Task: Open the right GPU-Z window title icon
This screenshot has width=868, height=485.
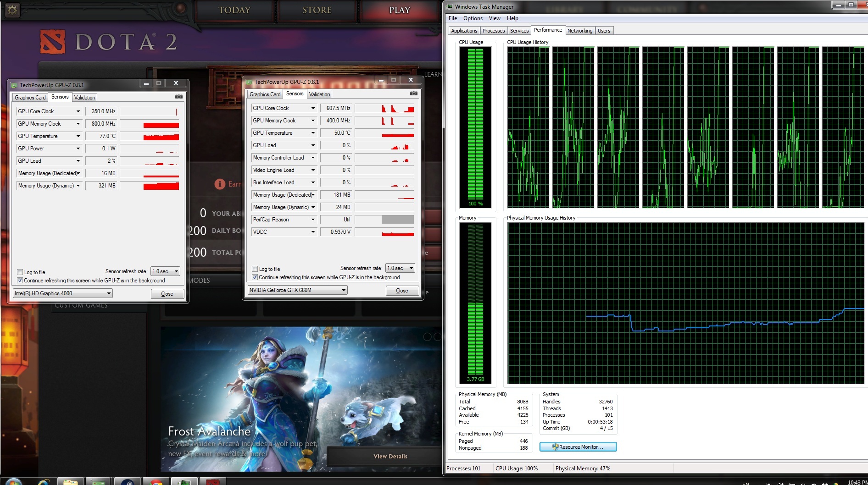Action: (249, 82)
